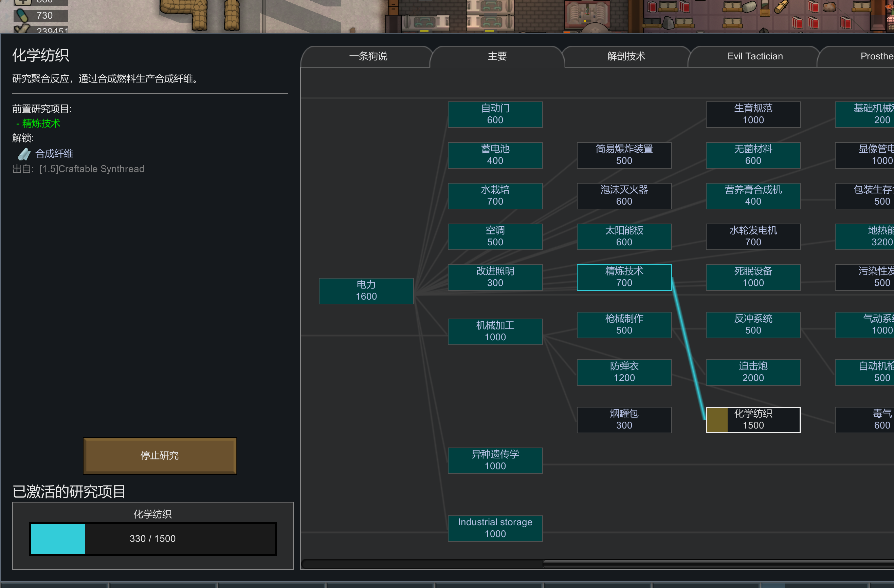Select the 污染性发 500 research node

(x=865, y=277)
